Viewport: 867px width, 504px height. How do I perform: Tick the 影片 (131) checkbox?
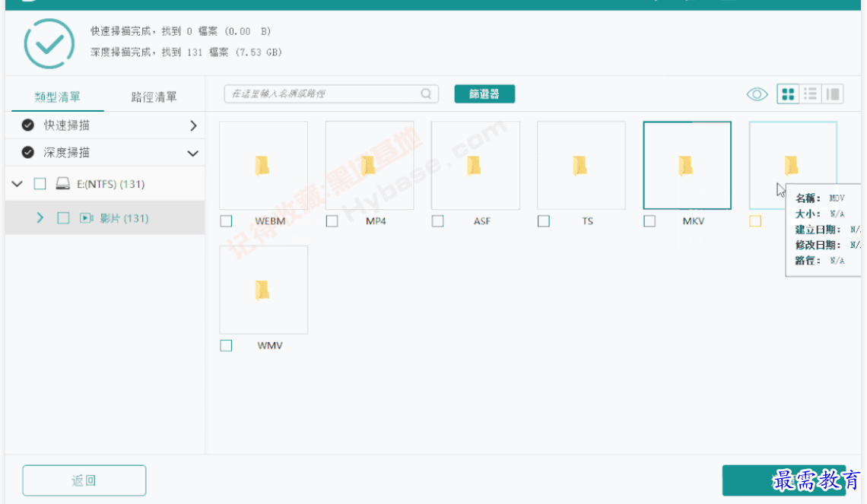pos(64,217)
